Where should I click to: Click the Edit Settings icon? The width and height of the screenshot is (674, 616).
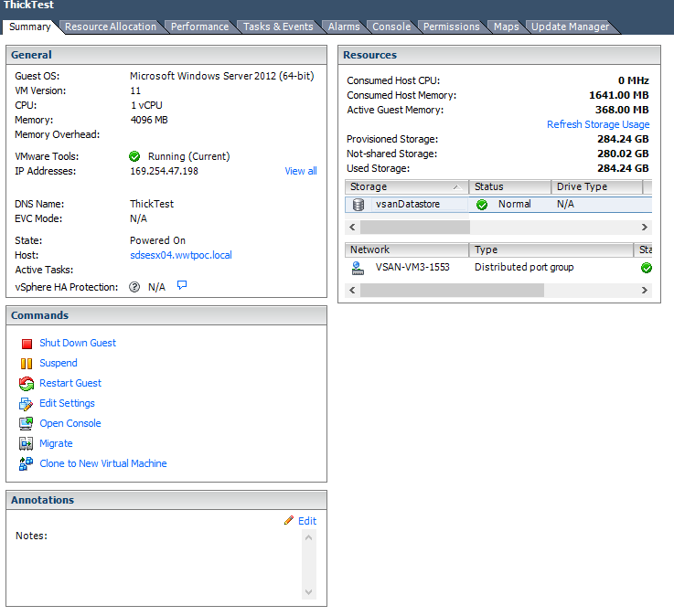click(x=27, y=404)
